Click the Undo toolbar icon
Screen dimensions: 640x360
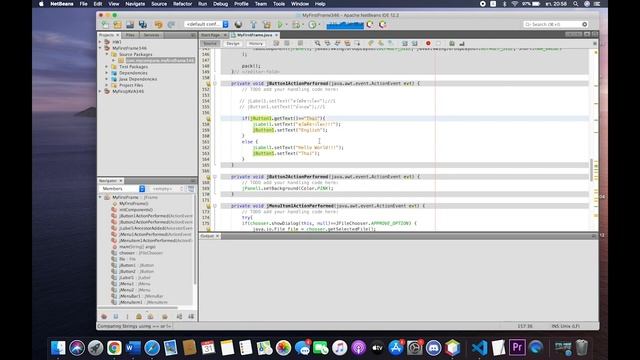click(158, 24)
